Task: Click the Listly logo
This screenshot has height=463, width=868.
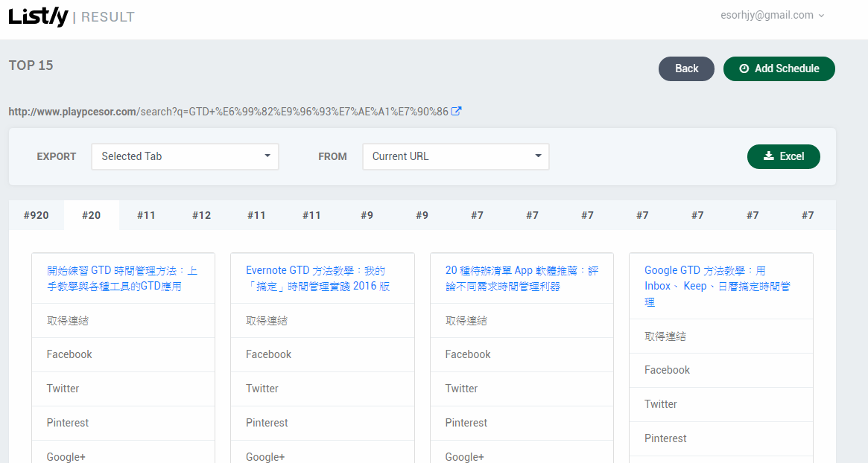Action: 38,16
